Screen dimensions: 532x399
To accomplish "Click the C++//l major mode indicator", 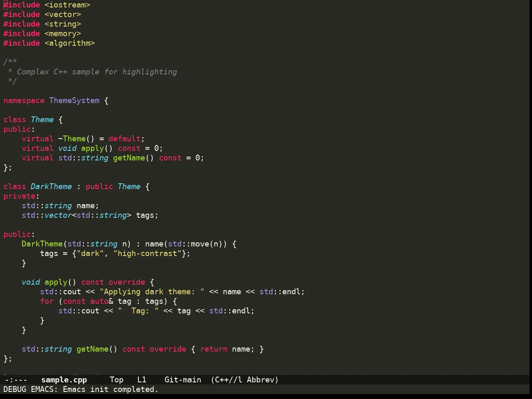I will pos(229,380).
